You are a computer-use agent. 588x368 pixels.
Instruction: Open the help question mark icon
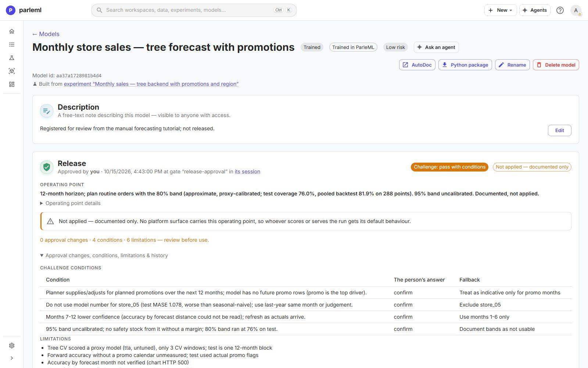[560, 10]
